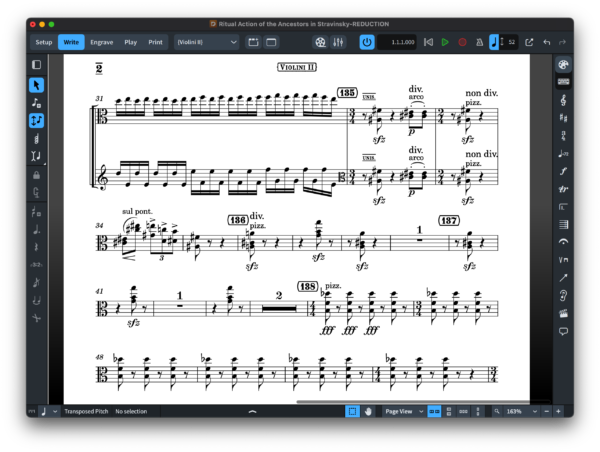Enable the marquee selection tool

tap(352, 411)
